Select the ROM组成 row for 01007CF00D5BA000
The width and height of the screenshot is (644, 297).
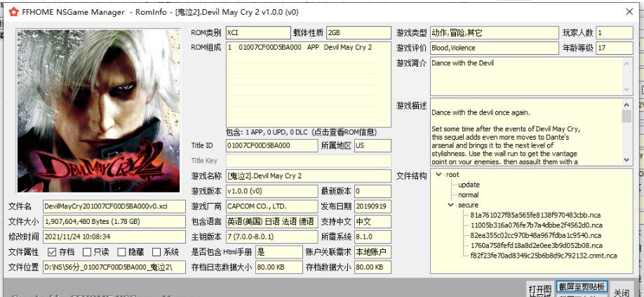301,47
